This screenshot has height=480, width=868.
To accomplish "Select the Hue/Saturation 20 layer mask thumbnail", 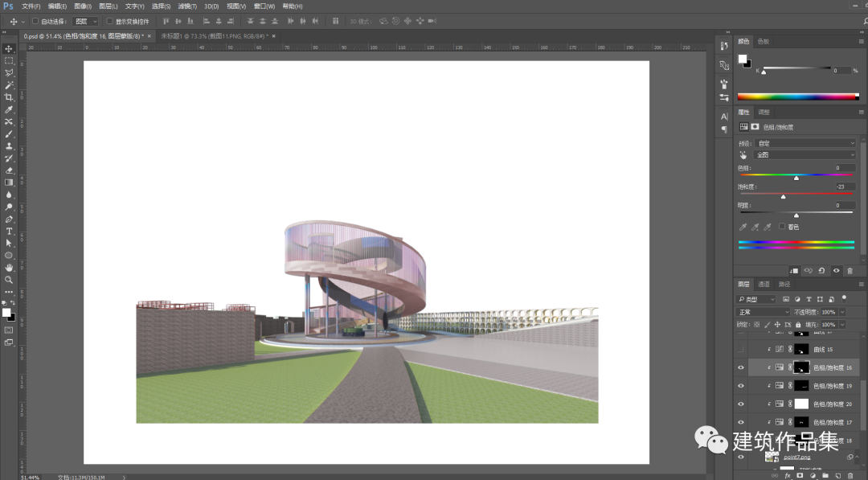I will pos(801,404).
